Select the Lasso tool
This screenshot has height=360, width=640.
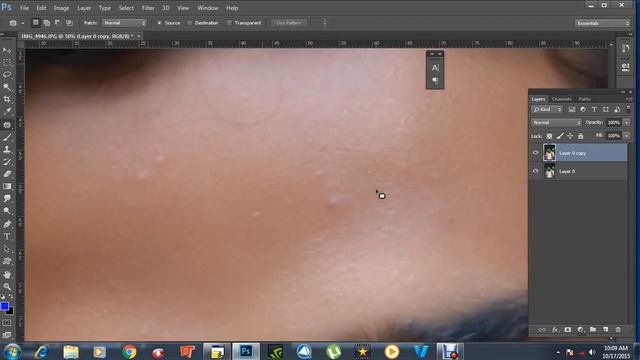click(x=7, y=75)
